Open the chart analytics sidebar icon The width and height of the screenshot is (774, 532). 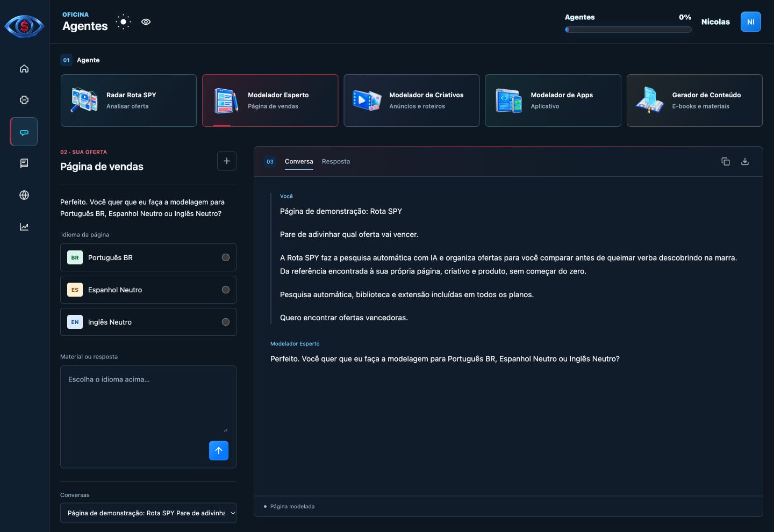(24, 227)
